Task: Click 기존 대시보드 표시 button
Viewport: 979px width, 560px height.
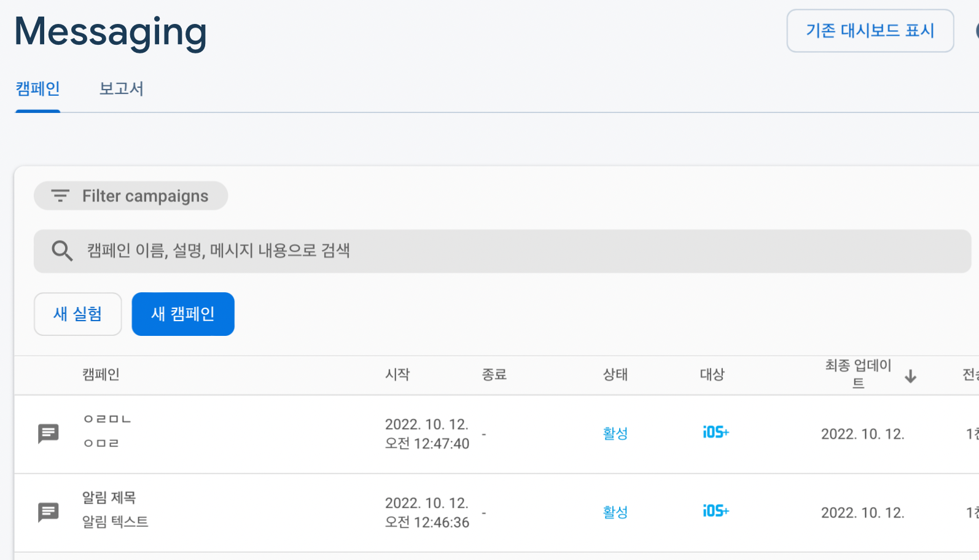Action: (x=870, y=31)
